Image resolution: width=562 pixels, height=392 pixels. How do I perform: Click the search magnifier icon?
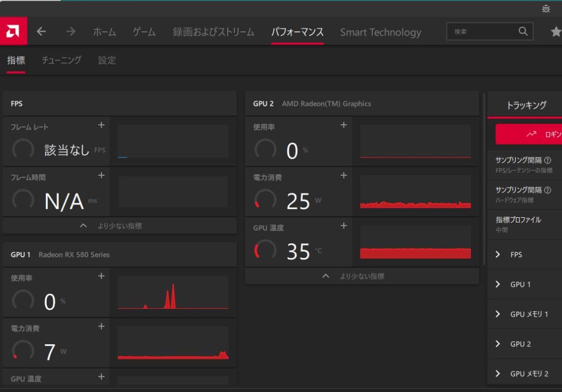pos(523,31)
